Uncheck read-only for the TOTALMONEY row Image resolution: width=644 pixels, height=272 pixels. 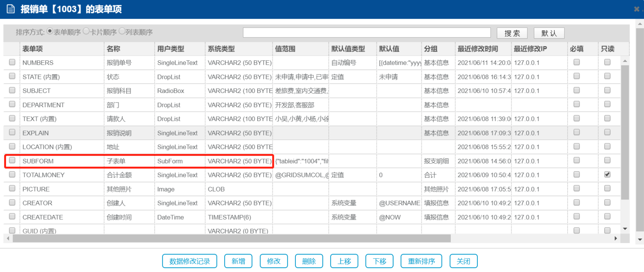point(607,174)
